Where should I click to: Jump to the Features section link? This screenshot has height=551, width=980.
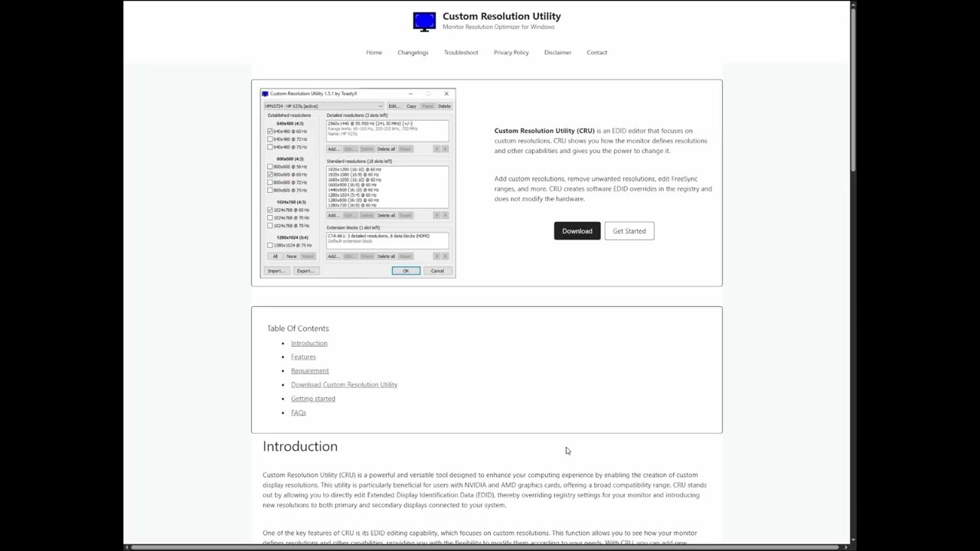click(303, 357)
